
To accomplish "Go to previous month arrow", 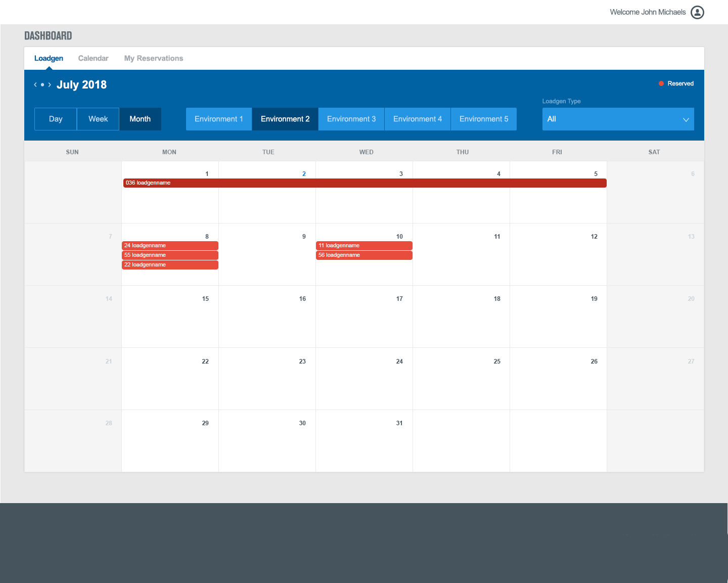I will tap(35, 84).
